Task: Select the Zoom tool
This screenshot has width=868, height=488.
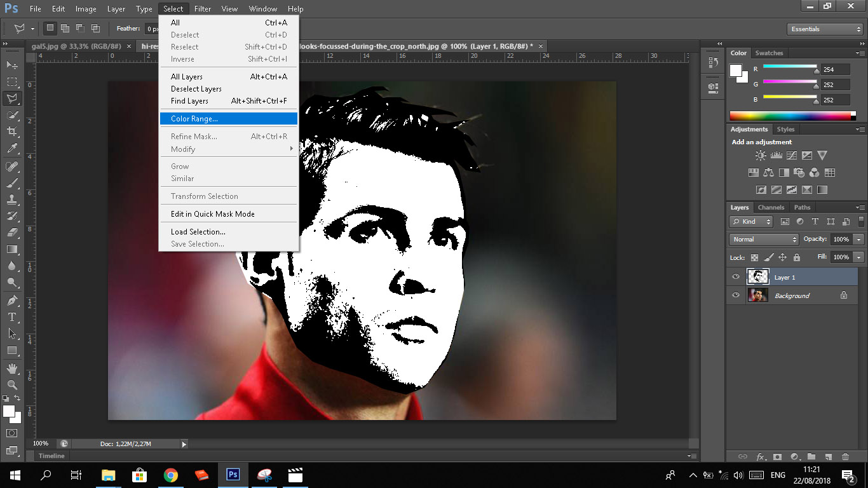Action: pos(12,384)
